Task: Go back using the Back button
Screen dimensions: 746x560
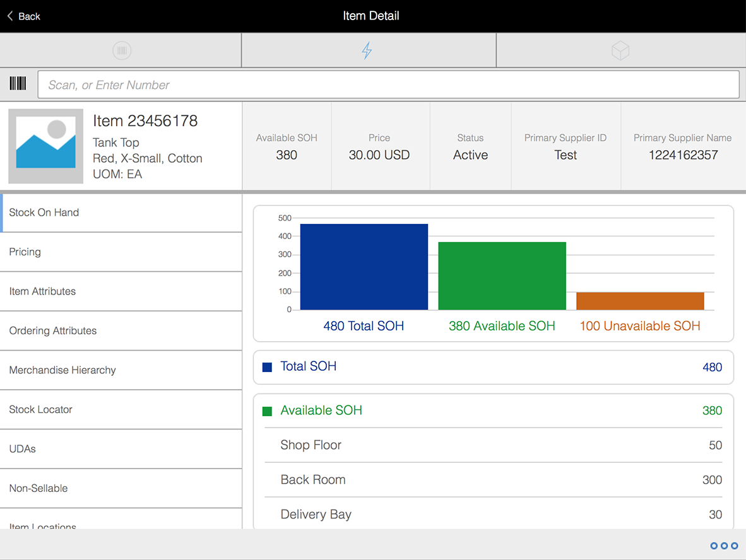Action: [x=24, y=16]
